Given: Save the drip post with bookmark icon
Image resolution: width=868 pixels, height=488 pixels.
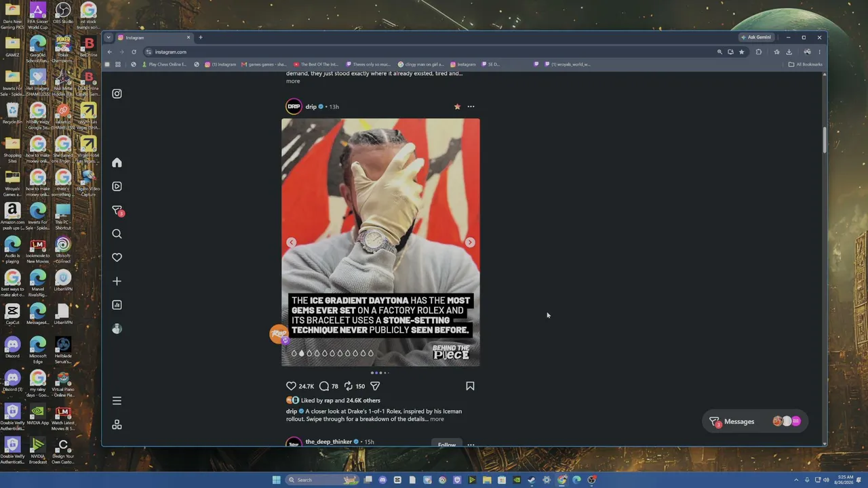Looking at the screenshot, I should 470,386.
